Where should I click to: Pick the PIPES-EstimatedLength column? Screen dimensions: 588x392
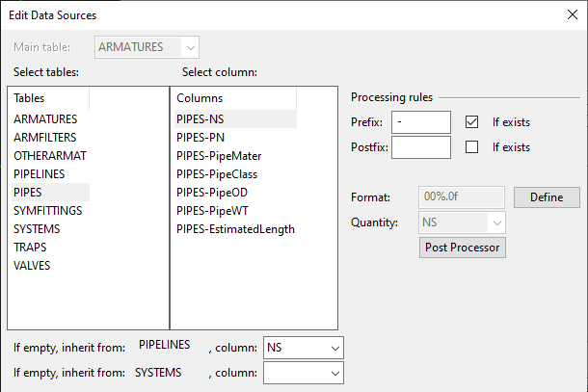pyautogui.click(x=235, y=229)
